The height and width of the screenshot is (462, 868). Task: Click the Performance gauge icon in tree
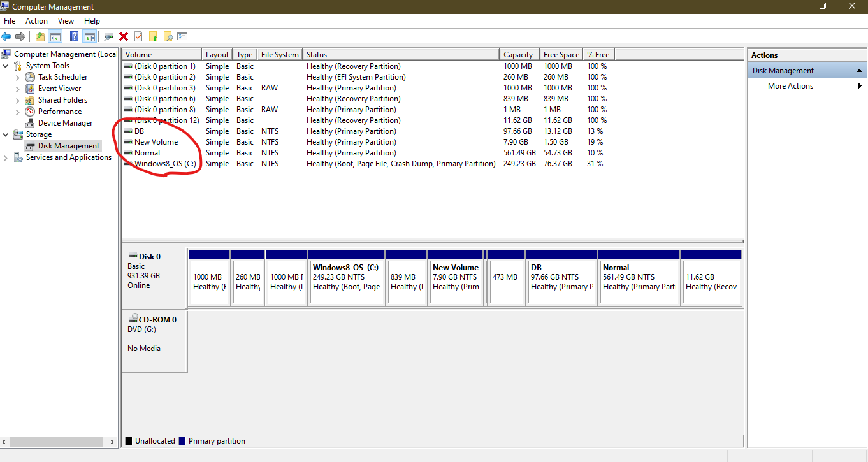(30, 112)
